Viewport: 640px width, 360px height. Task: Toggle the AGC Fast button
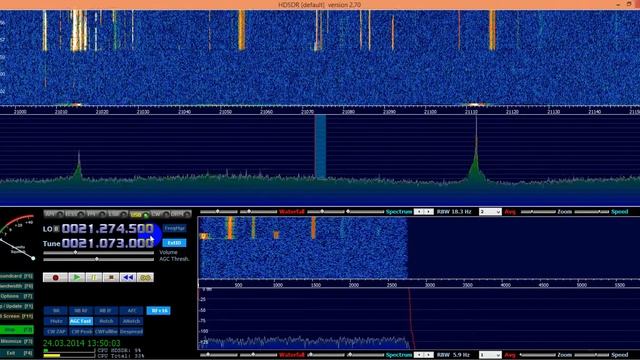tap(81, 321)
